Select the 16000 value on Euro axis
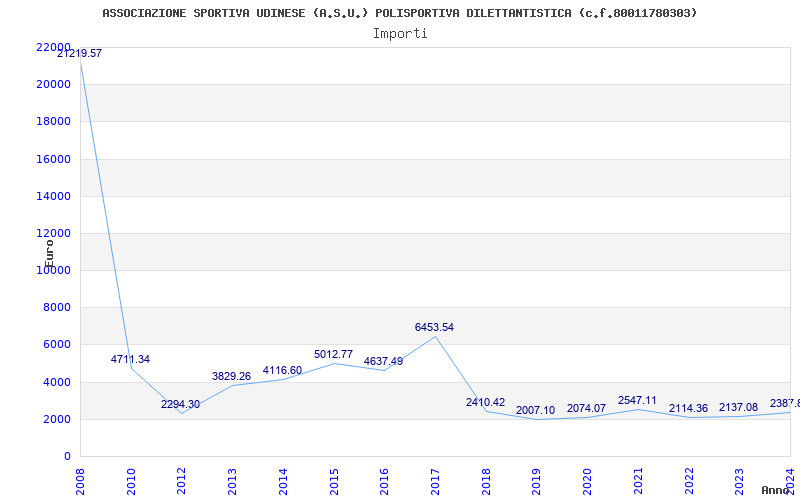 pos(53,159)
